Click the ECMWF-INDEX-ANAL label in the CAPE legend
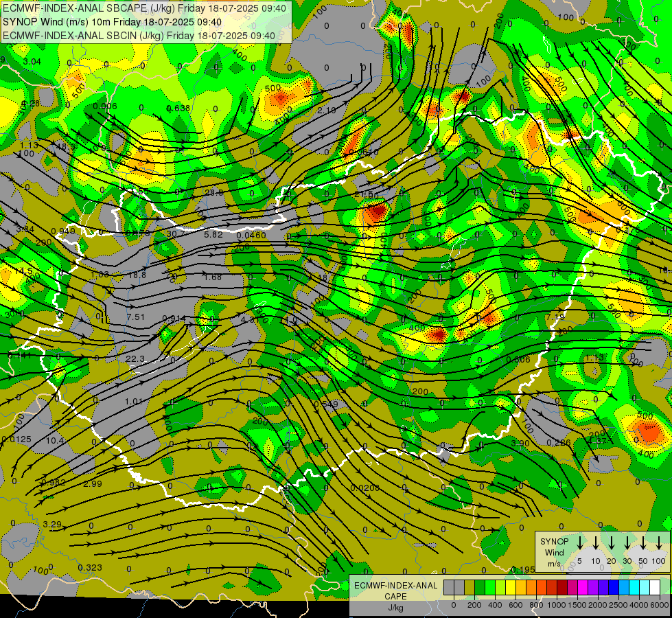672x618 pixels. point(396,586)
